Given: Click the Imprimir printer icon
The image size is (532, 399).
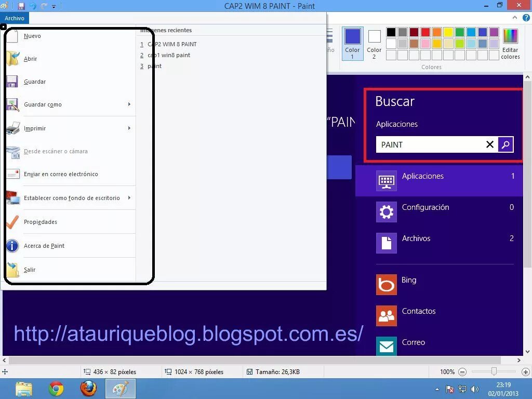Looking at the screenshot, I should [x=13, y=128].
